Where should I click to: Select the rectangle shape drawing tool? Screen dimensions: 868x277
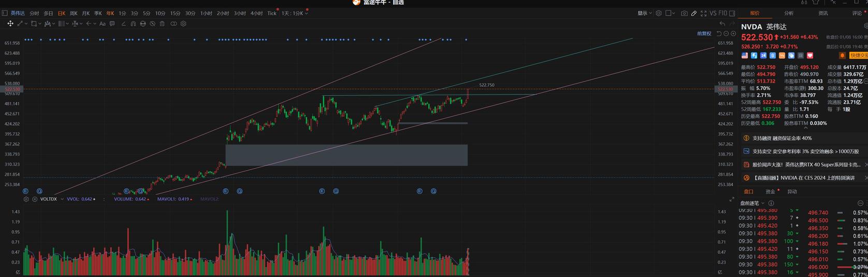pos(34,23)
